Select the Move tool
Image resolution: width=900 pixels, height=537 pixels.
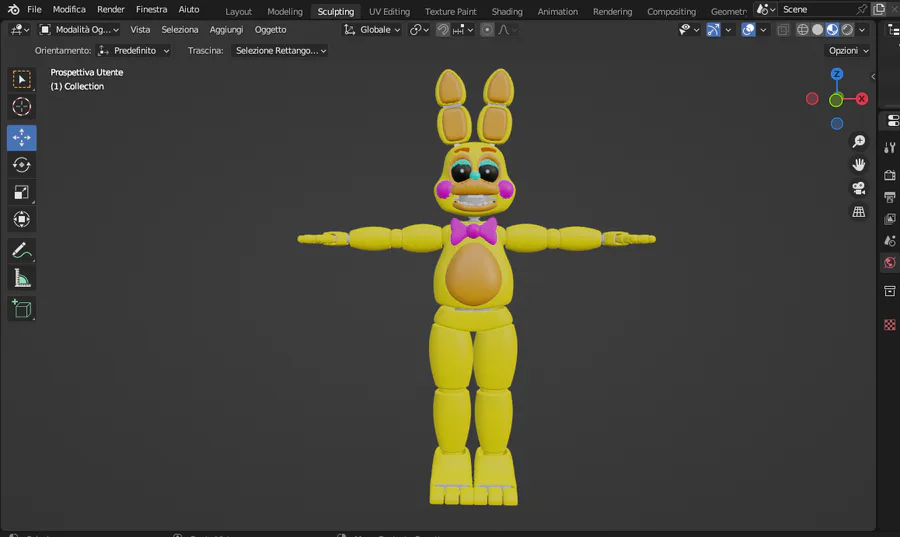(22, 138)
